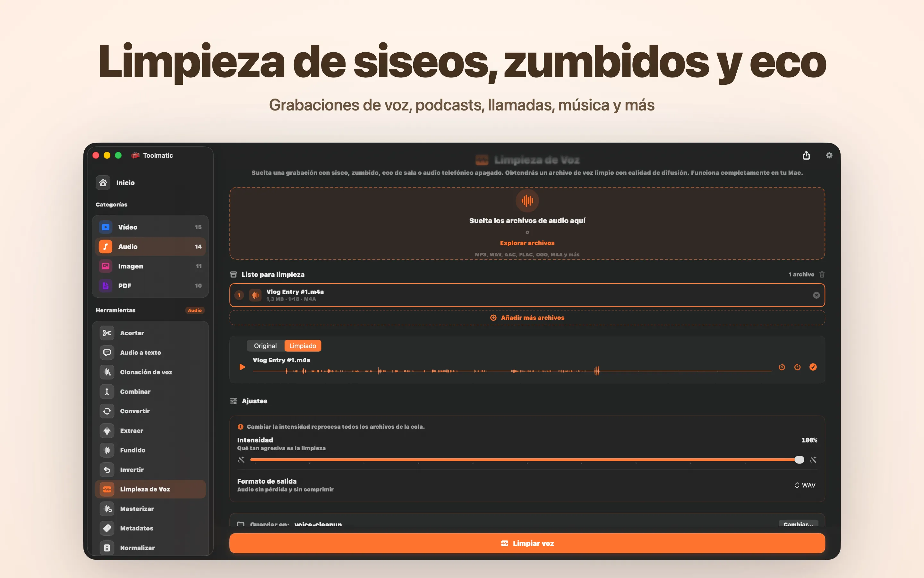Select the Audio category
The image size is (924, 578).
tap(150, 247)
